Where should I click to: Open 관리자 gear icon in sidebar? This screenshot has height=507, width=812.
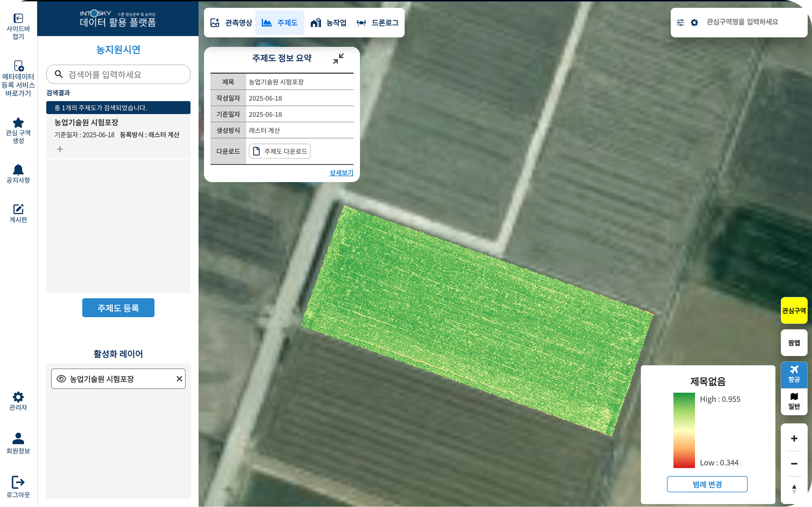click(18, 397)
